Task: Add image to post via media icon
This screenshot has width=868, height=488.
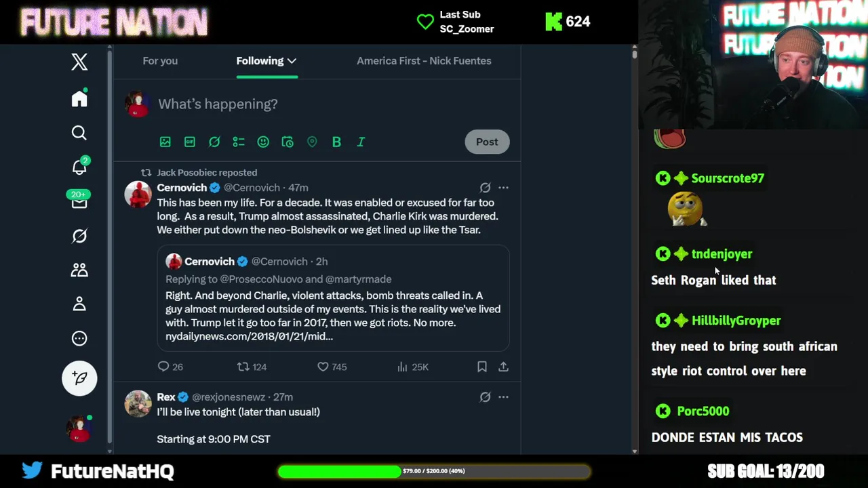Action: click(x=165, y=142)
